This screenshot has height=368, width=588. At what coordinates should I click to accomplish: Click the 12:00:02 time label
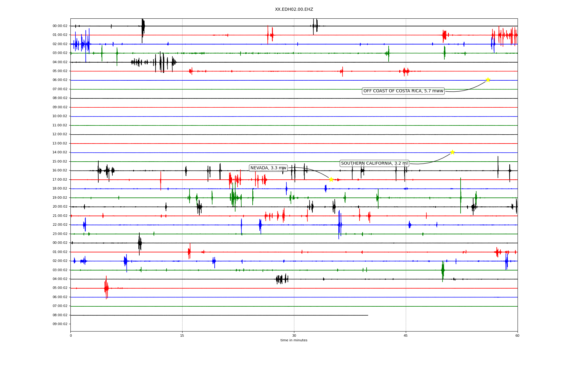(x=60, y=134)
